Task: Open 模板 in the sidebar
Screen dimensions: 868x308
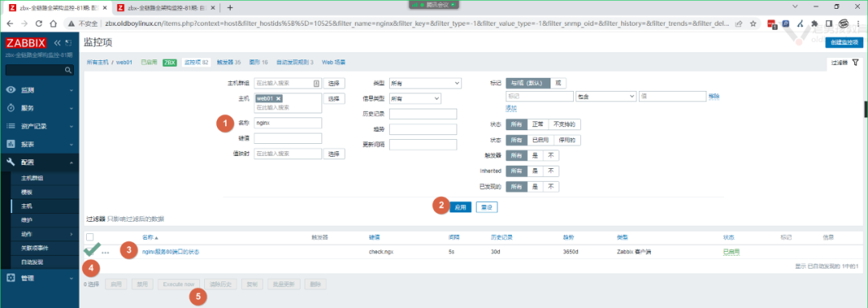Action: (x=27, y=191)
